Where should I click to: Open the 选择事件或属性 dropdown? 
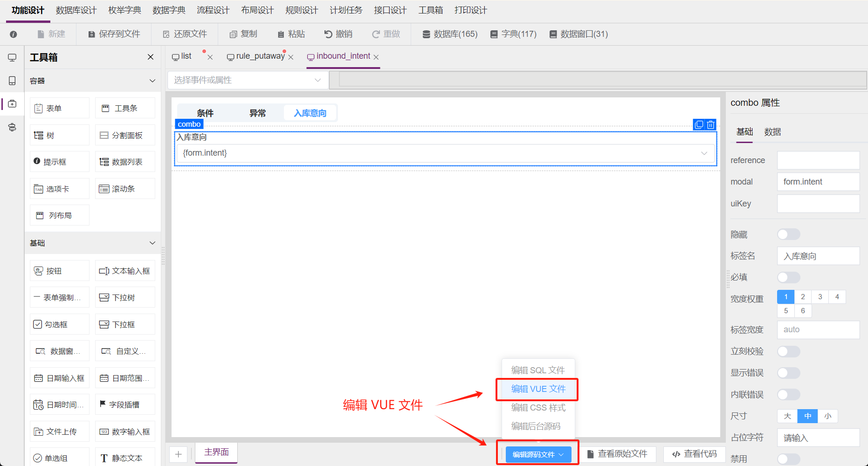[x=248, y=80]
